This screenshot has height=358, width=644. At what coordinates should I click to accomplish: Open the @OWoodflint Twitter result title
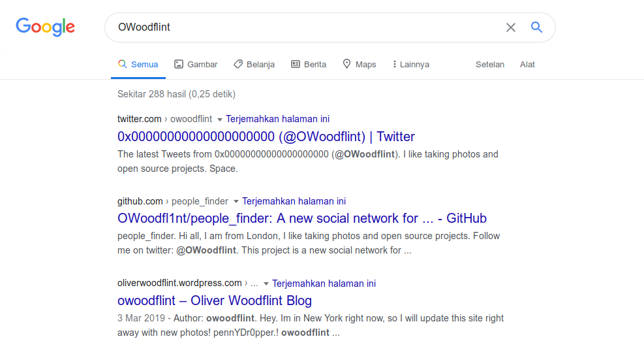(x=266, y=137)
